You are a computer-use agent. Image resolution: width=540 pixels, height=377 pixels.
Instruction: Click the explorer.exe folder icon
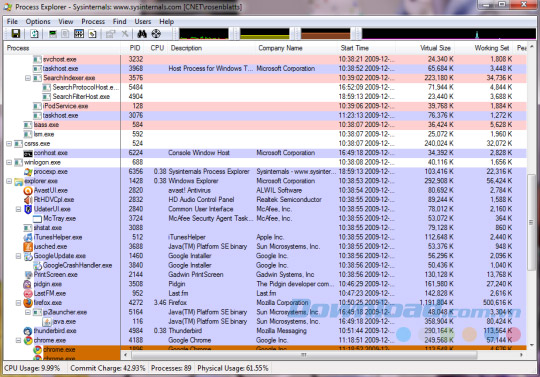(x=19, y=181)
